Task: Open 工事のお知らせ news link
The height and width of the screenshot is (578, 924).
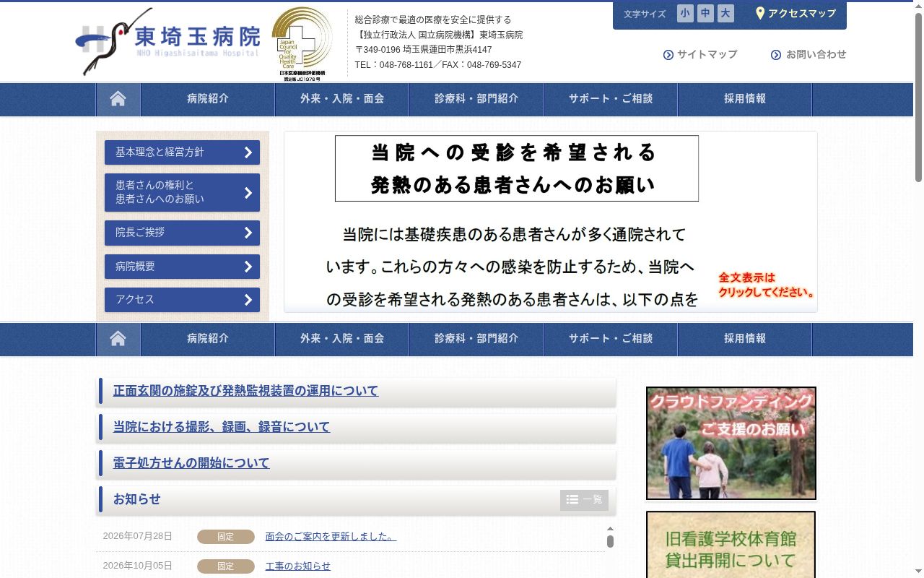Action: 298,566
